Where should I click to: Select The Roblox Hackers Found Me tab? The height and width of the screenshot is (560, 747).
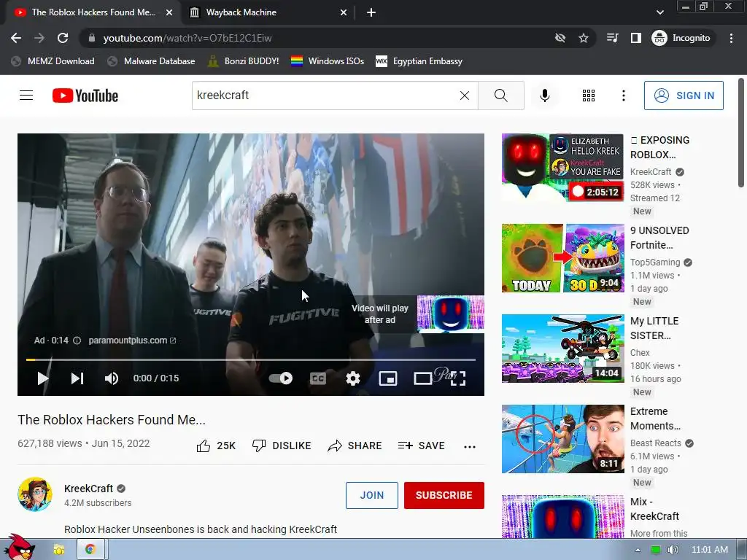[93, 12]
